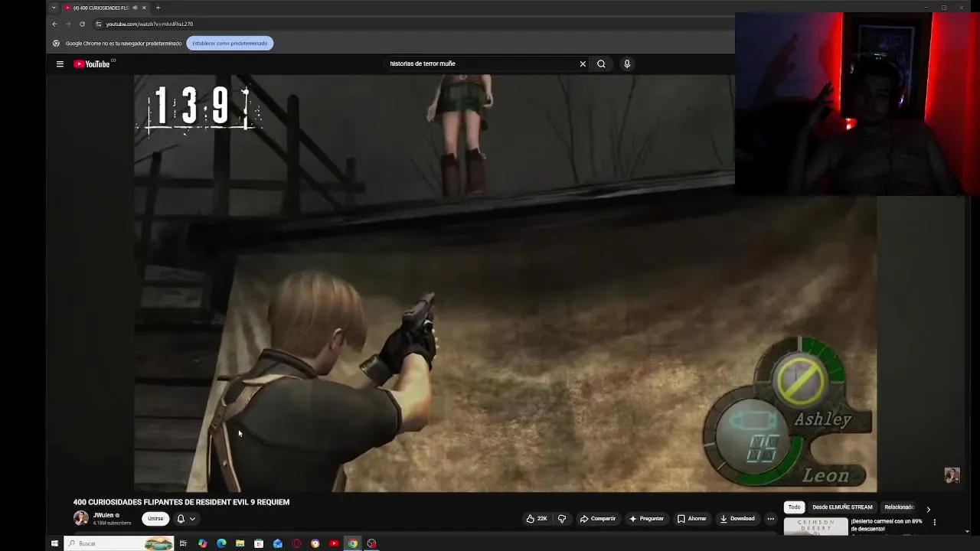This screenshot has width=980, height=551.
Task: Launch Copilot from the taskbar
Action: pyautogui.click(x=202, y=543)
